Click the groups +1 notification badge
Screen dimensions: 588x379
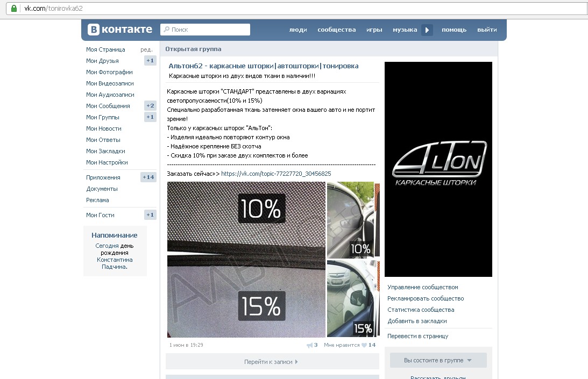tap(150, 117)
